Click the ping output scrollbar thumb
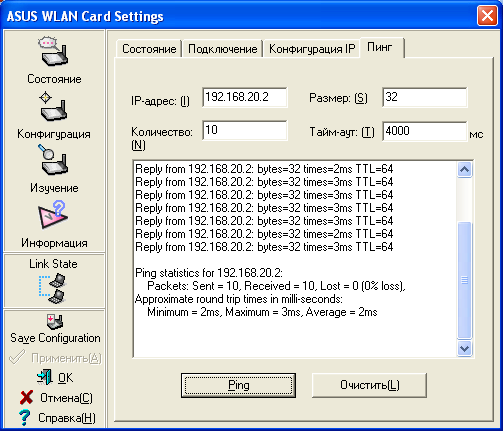This screenshot has width=503, height=431. click(x=464, y=280)
